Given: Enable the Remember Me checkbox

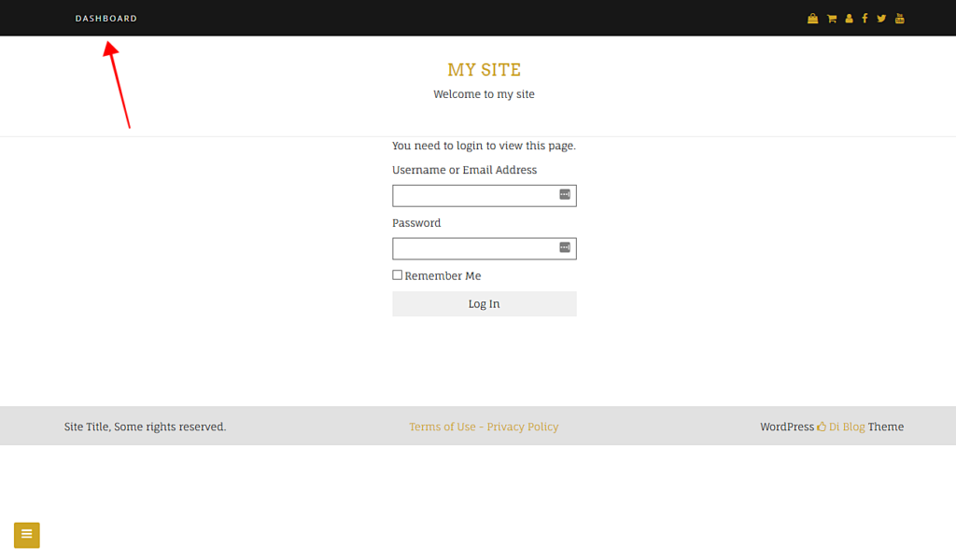Looking at the screenshot, I should pos(397,274).
